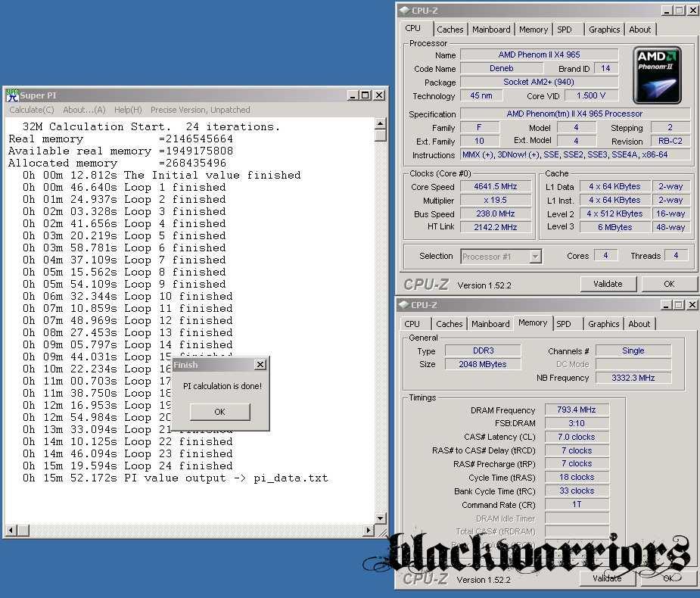The width and height of the screenshot is (700, 598).
Task: Open Graphics tab in bottom CPU-Z window
Action: (x=603, y=324)
